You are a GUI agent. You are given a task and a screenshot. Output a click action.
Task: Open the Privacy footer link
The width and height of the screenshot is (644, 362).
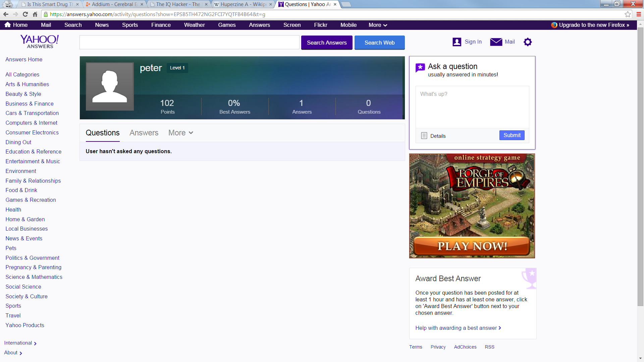pyautogui.click(x=438, y=347)
